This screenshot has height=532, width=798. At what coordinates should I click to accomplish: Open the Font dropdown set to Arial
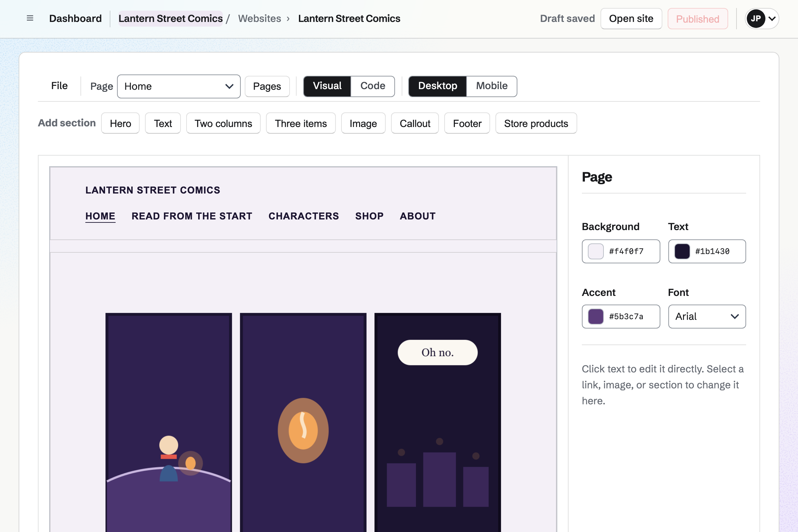pyautogui.click(x=707, y=317)
